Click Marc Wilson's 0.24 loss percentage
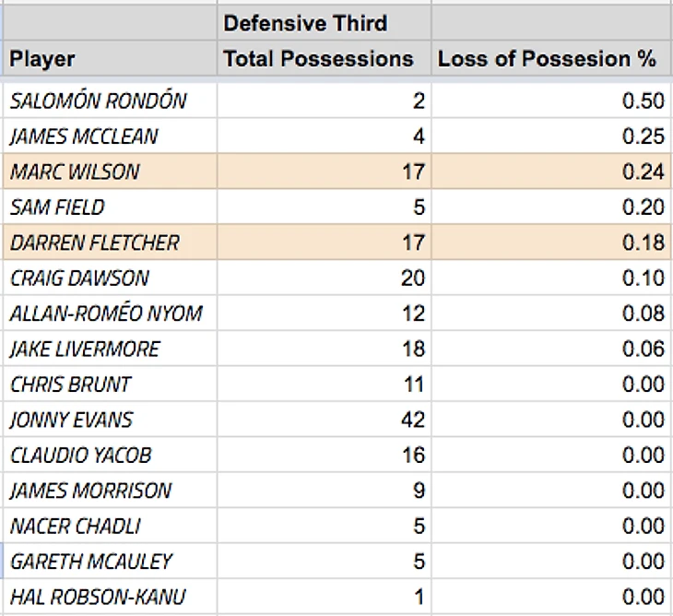Screen dimensions: 673x616 pyautogui.click(x=551, y=172)
